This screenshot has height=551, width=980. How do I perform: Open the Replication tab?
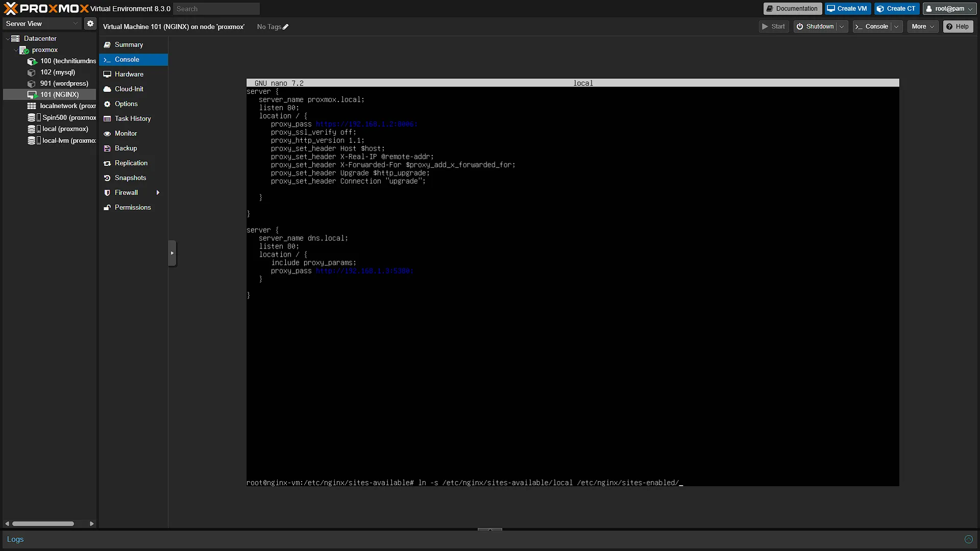click(133, 163)
